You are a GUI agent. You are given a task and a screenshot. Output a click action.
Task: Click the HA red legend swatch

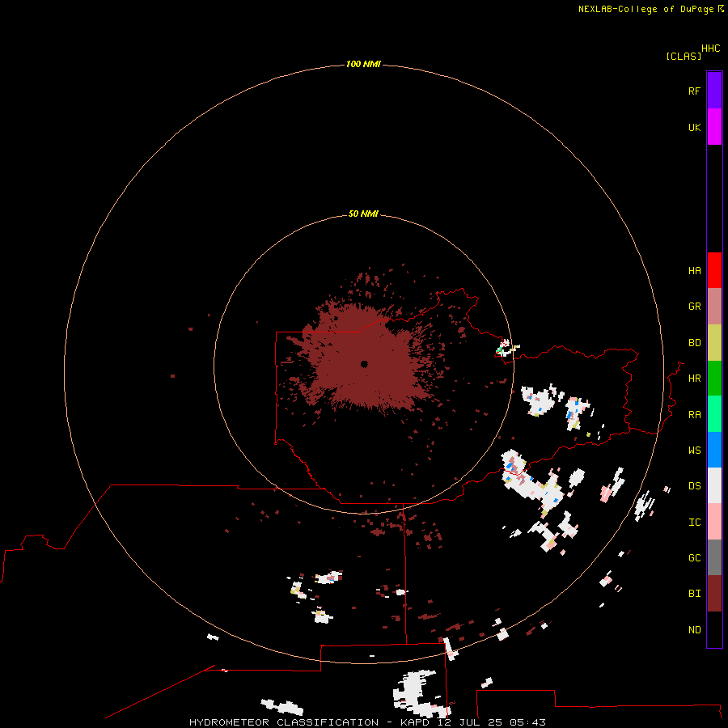pyautogui.click(x=714, y=270)
